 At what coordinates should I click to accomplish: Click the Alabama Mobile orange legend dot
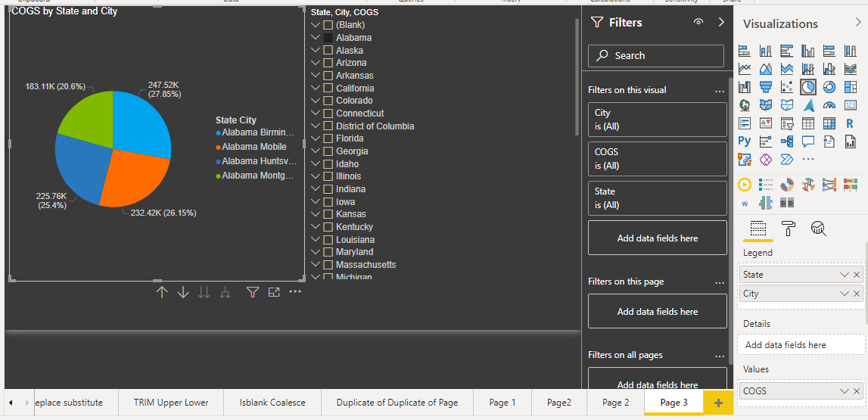pyautogui.click(x=219, y=148)
